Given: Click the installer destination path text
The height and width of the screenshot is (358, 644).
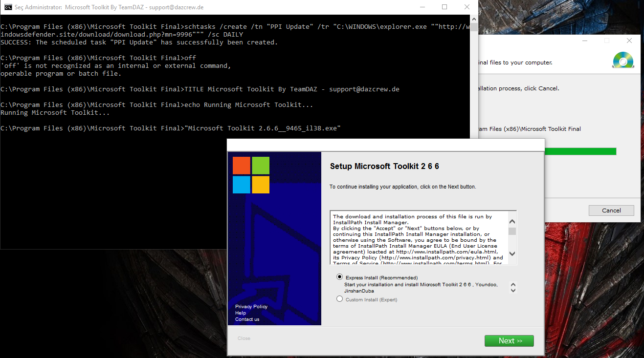Looking at the screenshot, I should coord(530,129).
